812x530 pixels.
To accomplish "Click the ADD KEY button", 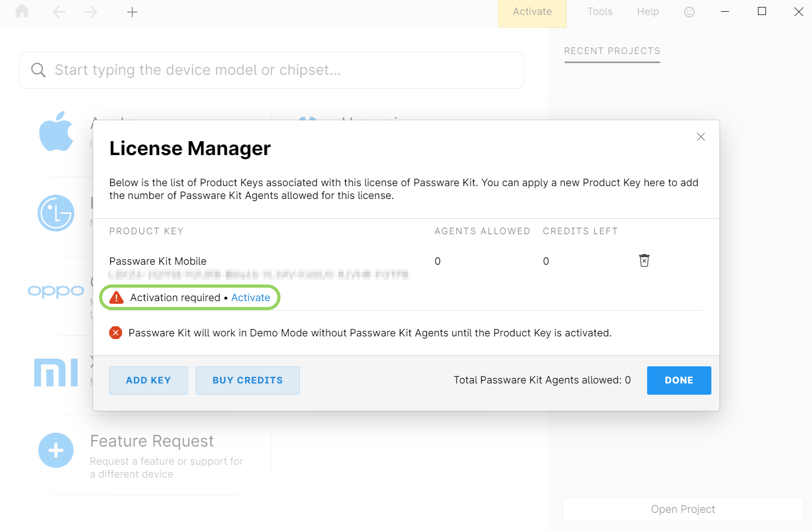I will point(148,380).
